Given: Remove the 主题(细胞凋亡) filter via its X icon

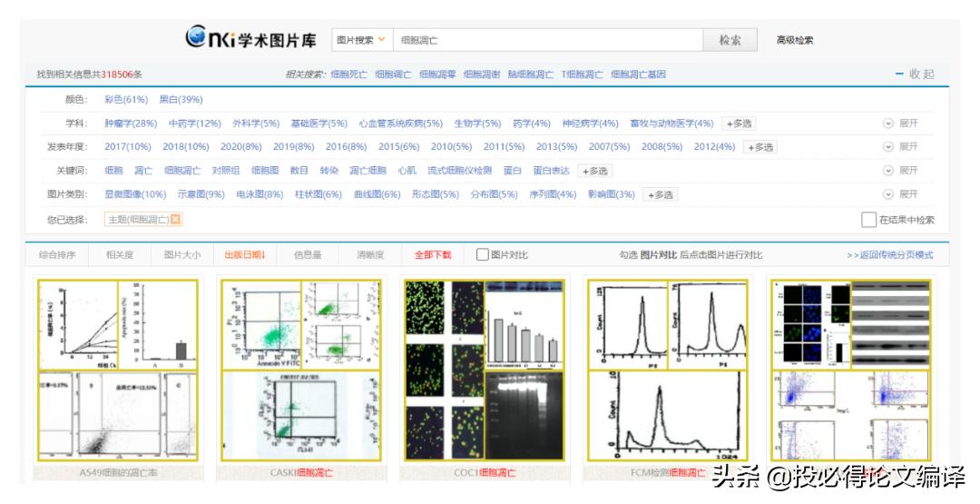Looking at the screenshot, I should pos(176,220).
